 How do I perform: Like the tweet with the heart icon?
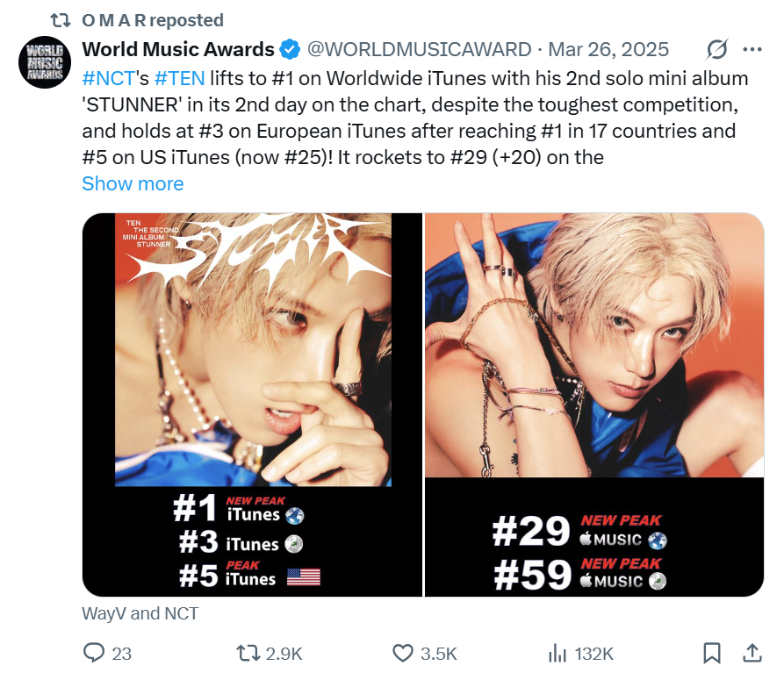point(403,653)
